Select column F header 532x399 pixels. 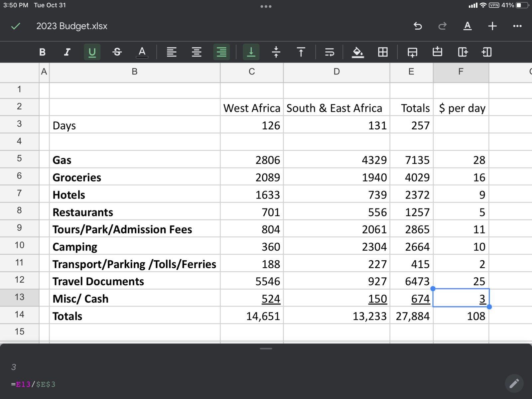coord(461,72)
